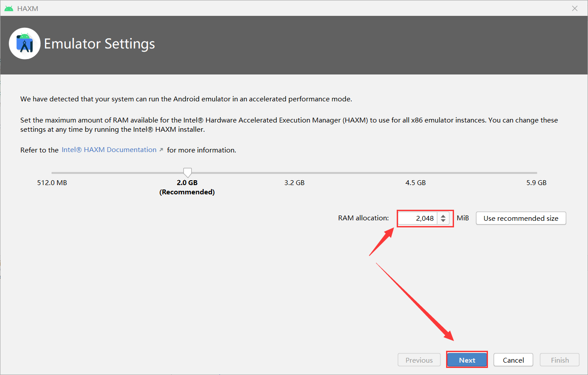Click the slider track near 4.5 GB
588x375 pixels.
click(416, 173)
